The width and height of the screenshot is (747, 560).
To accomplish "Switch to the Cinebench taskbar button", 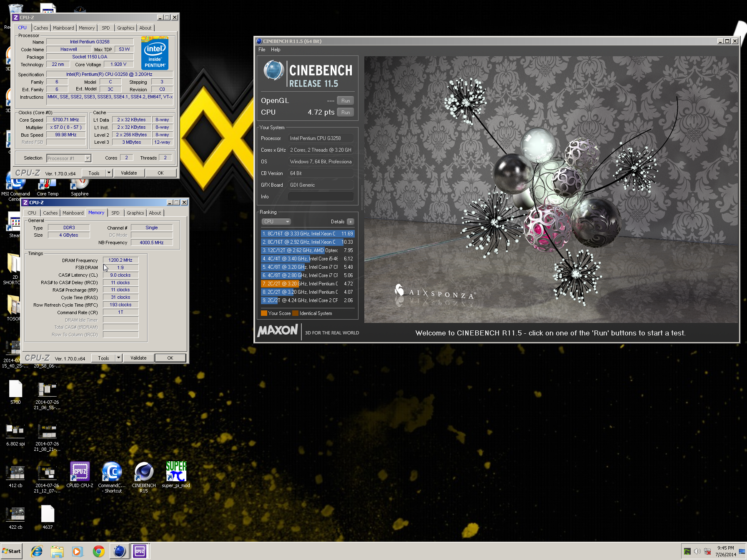I will click(x=119, y=551).
